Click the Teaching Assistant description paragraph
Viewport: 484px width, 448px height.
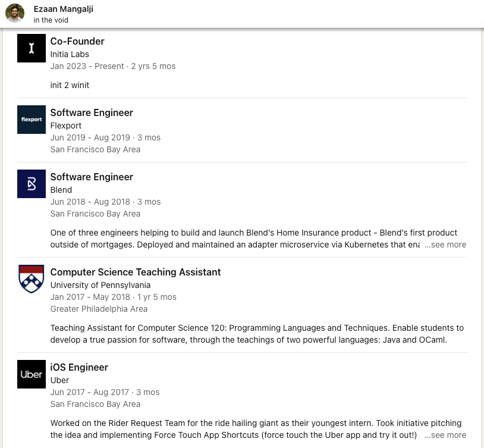tap(257, 334)
